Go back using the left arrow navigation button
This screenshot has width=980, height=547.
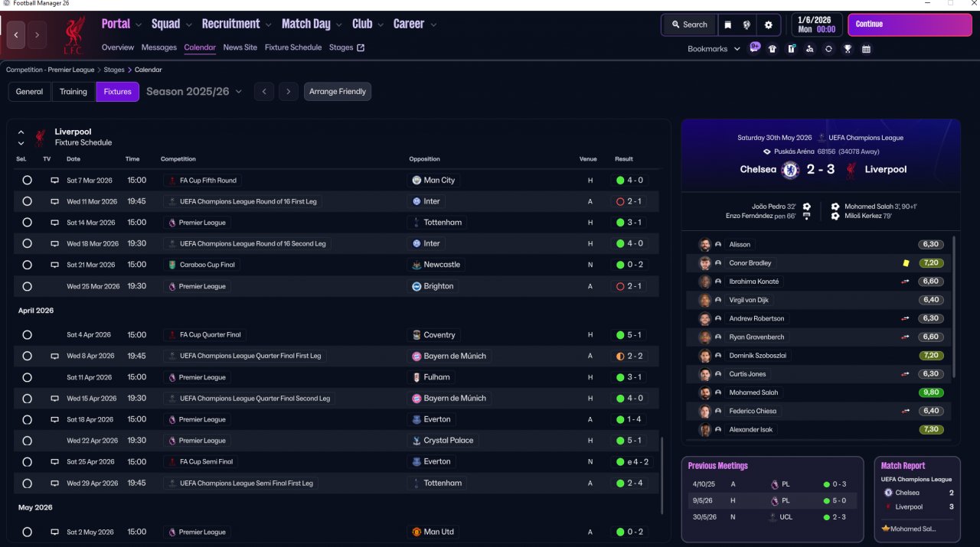click(x=16, y=35)
